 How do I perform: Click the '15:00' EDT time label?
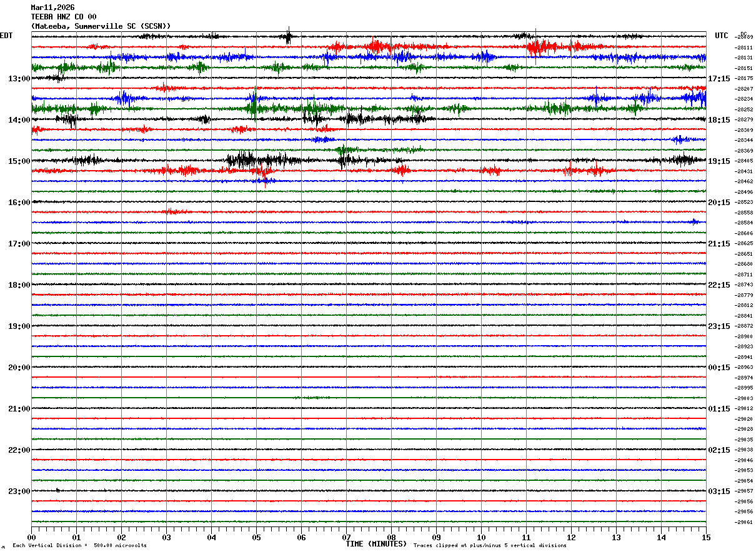click(19, 161)
